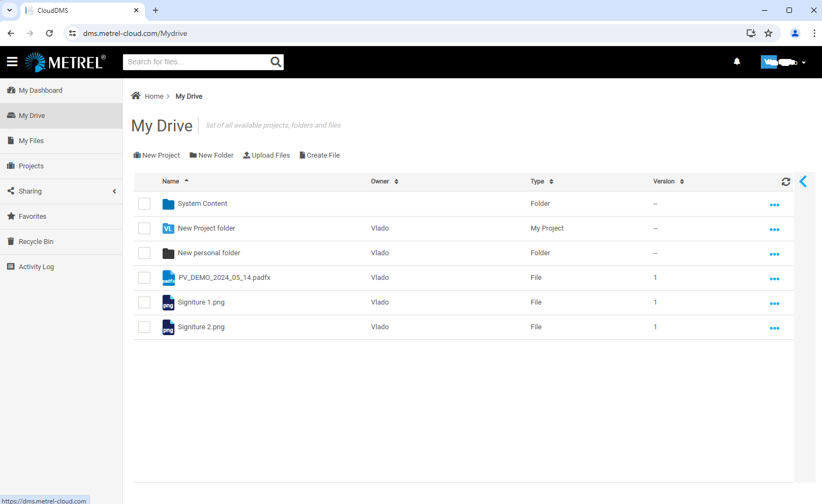Click the Signiture 1.png file icon
The image size is (822, 504).
[x=168, y=302]
